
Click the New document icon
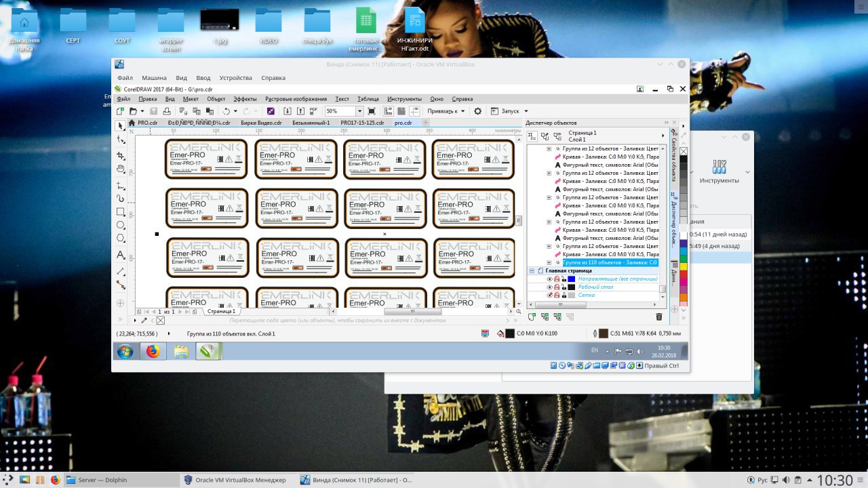click(120, 111)
